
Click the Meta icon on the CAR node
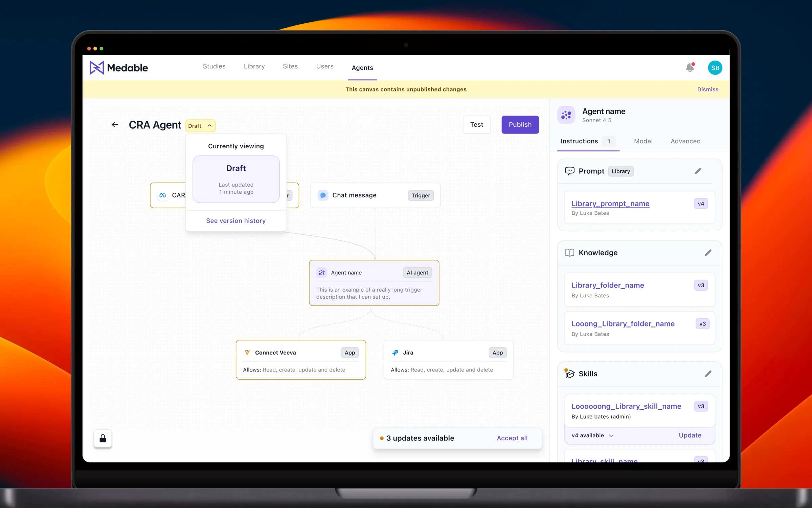click(x=163, y=195)
